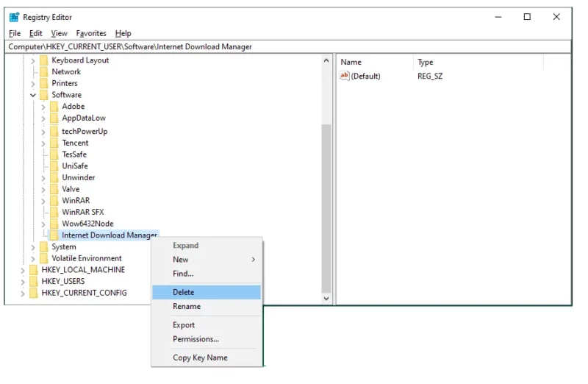
Task: Open the Edit menu
Action: [35, 33]
